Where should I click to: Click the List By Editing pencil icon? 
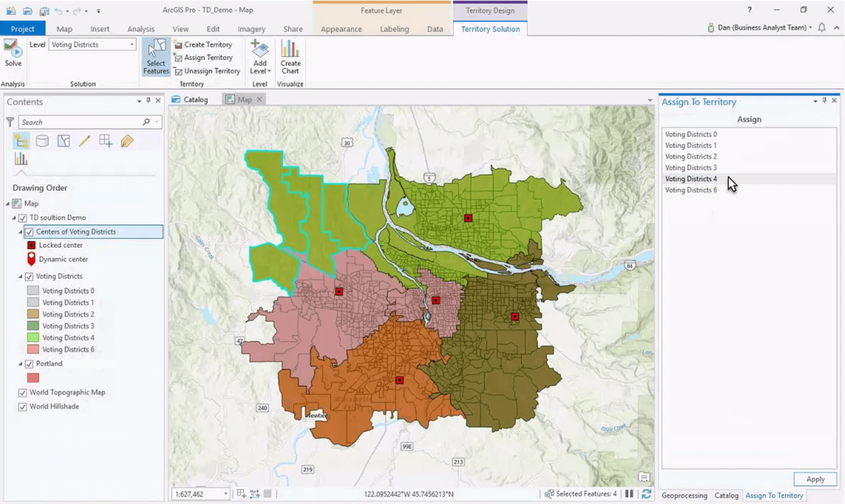(85, 141)
